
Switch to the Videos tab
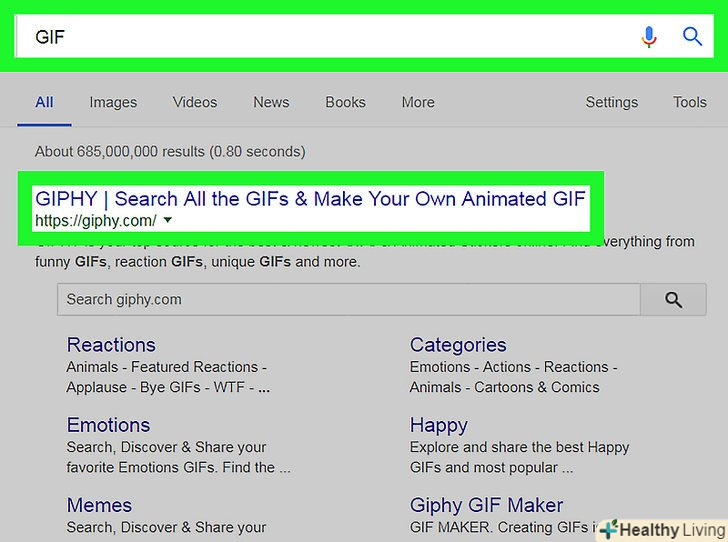click(195, 102)
